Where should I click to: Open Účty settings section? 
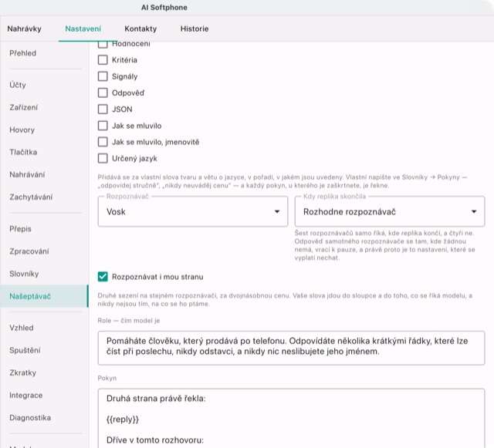44,85
